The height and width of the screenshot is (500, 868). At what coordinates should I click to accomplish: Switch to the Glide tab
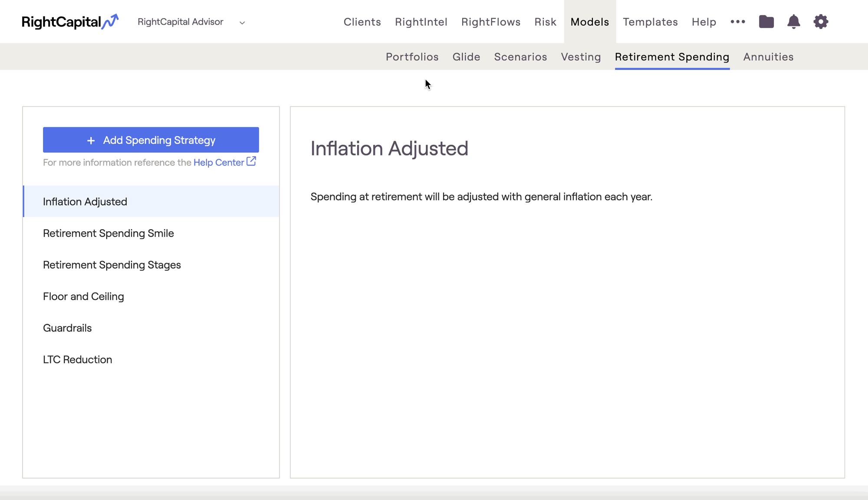(x=467, y=57)
